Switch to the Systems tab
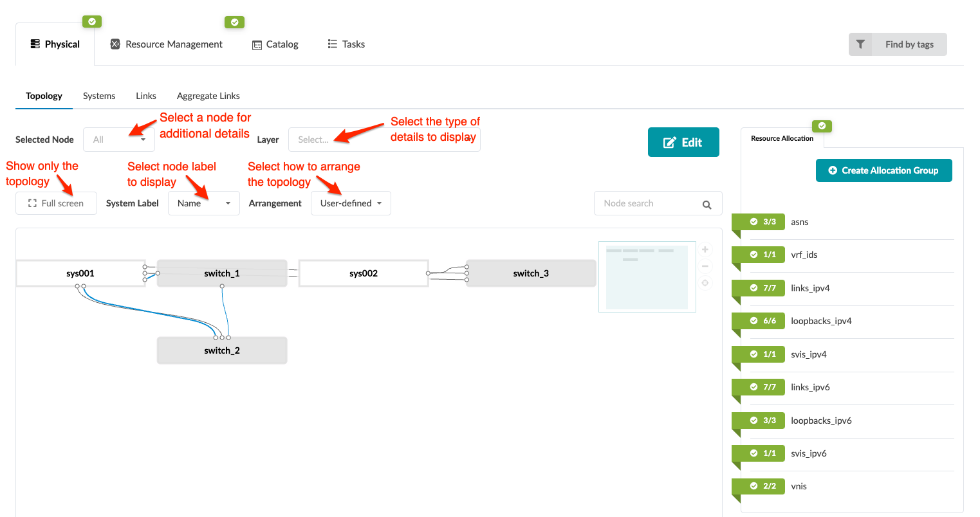Viewport: 980px width, 517px height. (99, 96)
